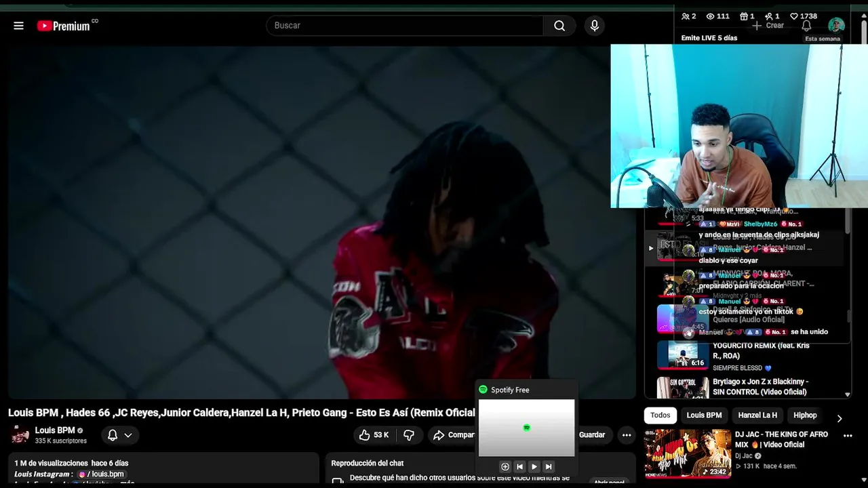Click the main video player frame
The image size is (868, 488).
(x=322, y=222)
